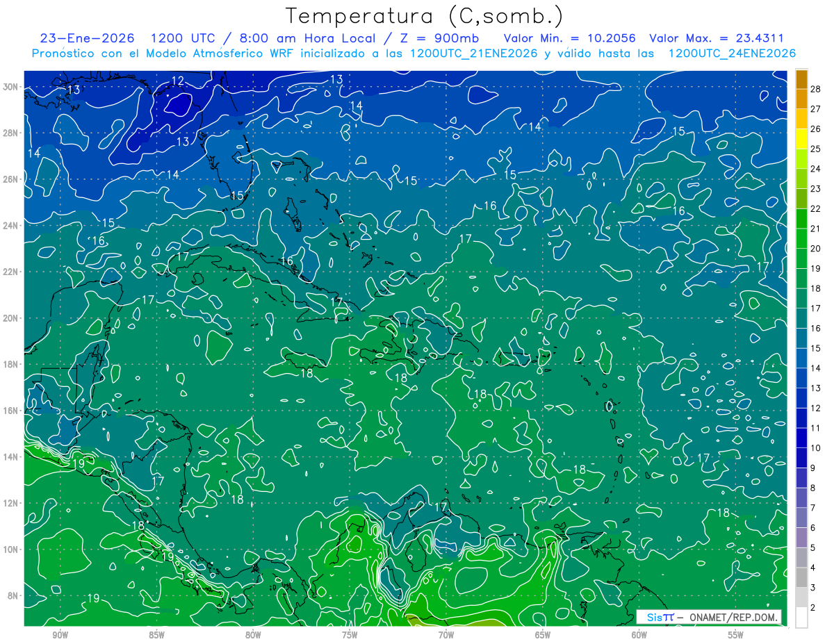Image resolution: width=834 pixels, height=644 pixels.
Task: Click the 70W longitude axis label
Action: coord(446,635)
